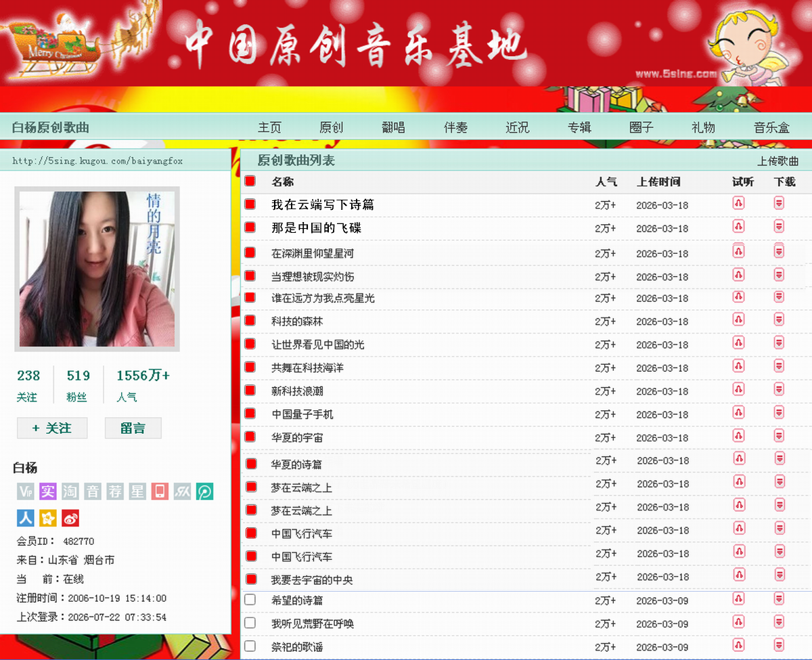Open the Weibo icon in profile
Image resolution: width=812 pixels, height=660 pixels.
click(70, 519)
